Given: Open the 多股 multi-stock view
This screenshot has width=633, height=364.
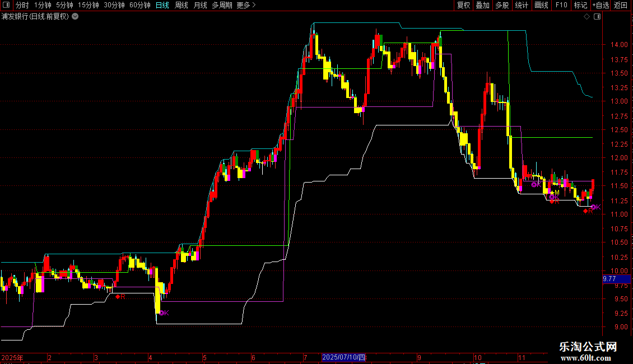Looking at the screenshot, I should [502, 5].
